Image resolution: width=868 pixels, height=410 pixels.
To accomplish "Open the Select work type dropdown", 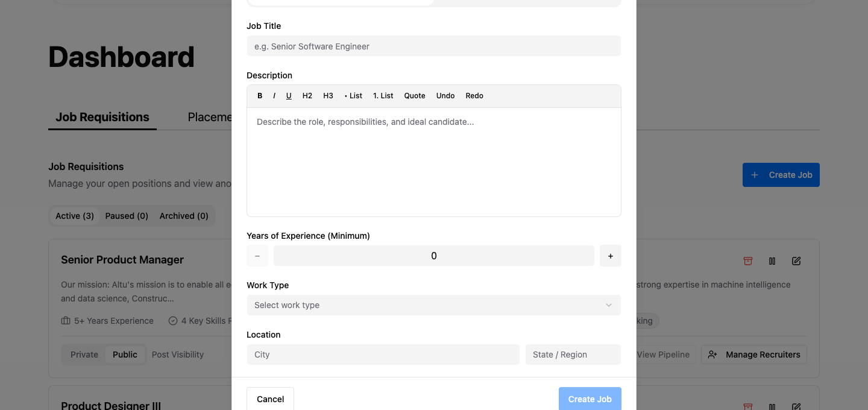I will (434, 305).
